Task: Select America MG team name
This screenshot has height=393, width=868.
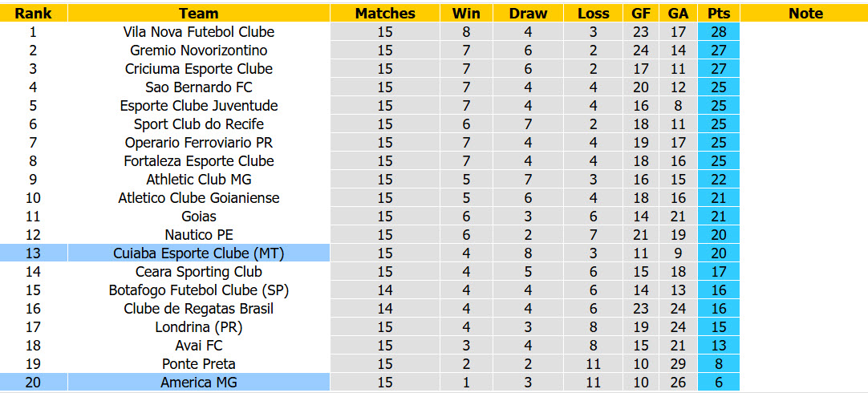Action: point(199,383)
